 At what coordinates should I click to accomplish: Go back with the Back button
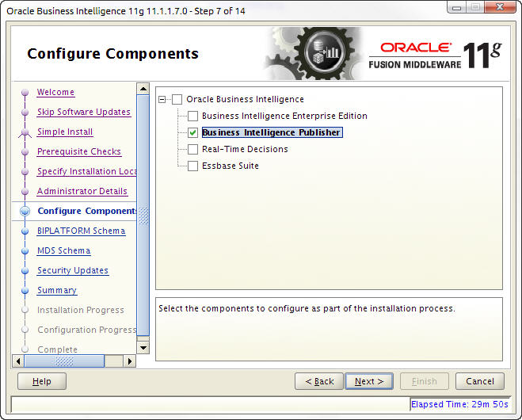(x=319, y=381)
